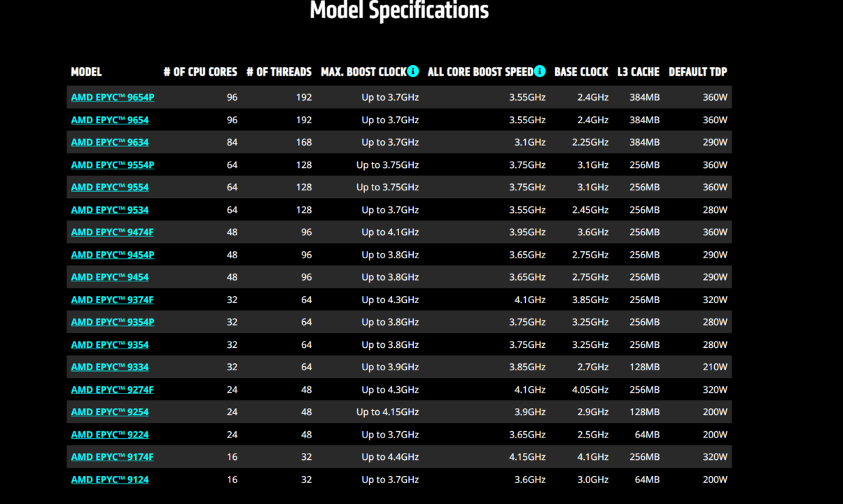Select the AMD EPYC 9634 link

109,142
